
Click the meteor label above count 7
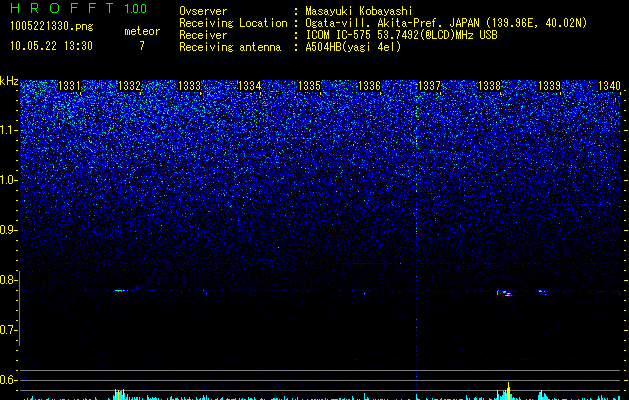pos(142,31)
